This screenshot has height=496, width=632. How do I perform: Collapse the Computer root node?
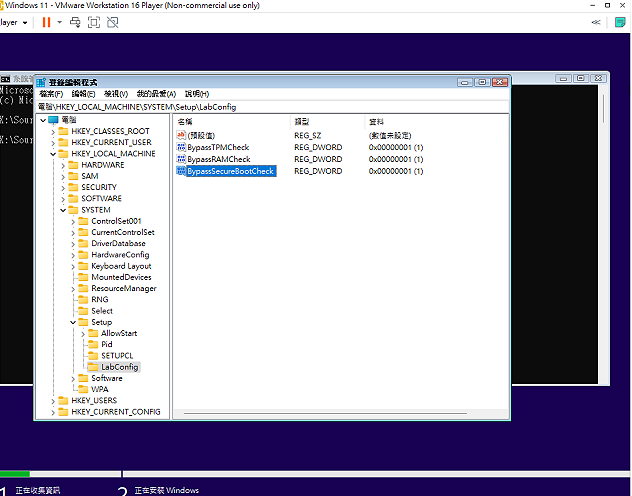click(43, 120)
